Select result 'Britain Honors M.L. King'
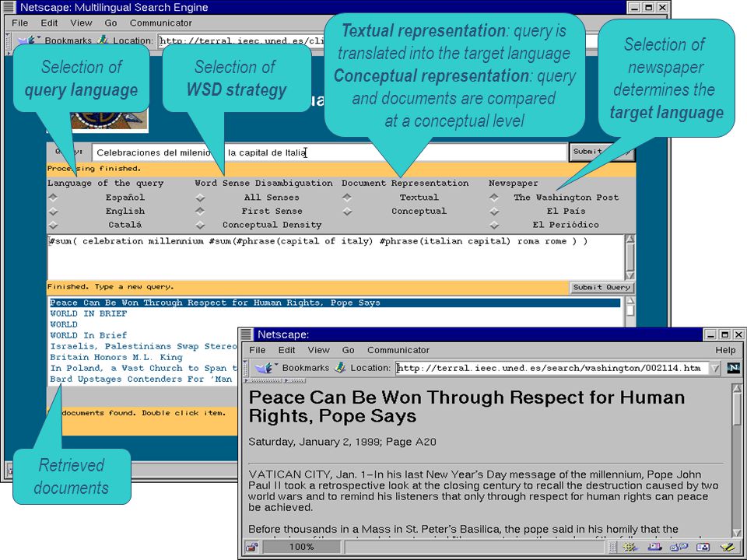Screen dimensions: 747x560 point(116,357)
